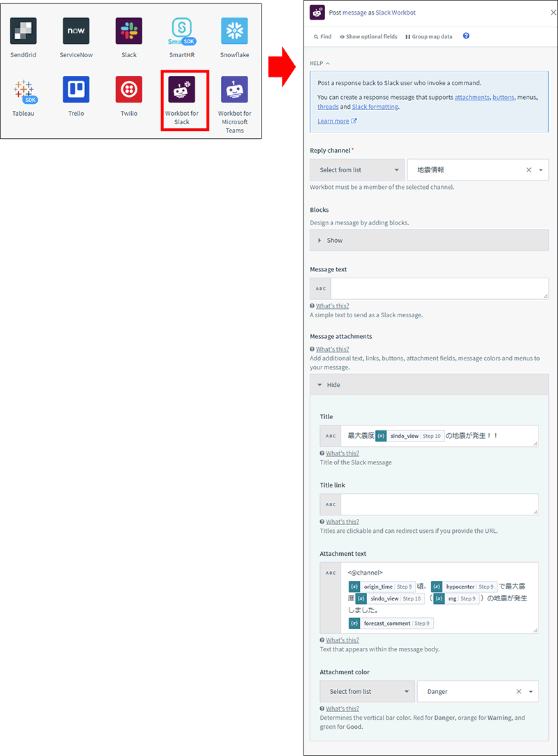Pick the Trello connector icon
This screenshot has height=756, width=558.
point(76,90)
